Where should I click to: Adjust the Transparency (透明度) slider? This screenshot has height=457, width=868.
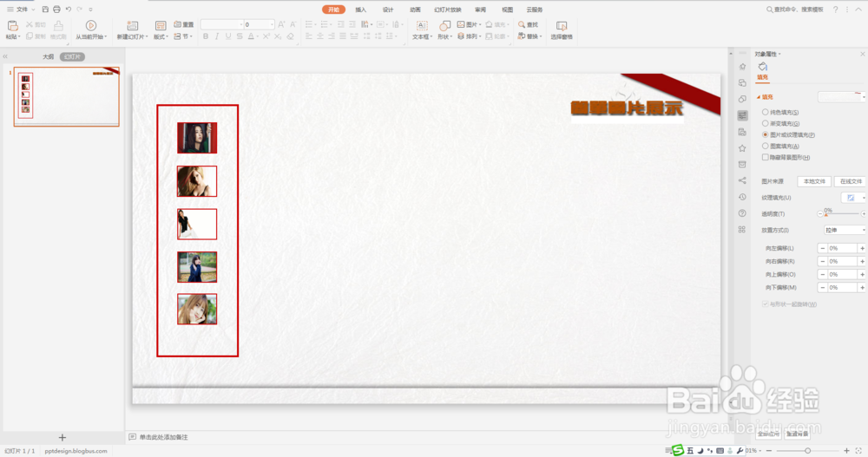coord(841,213)
